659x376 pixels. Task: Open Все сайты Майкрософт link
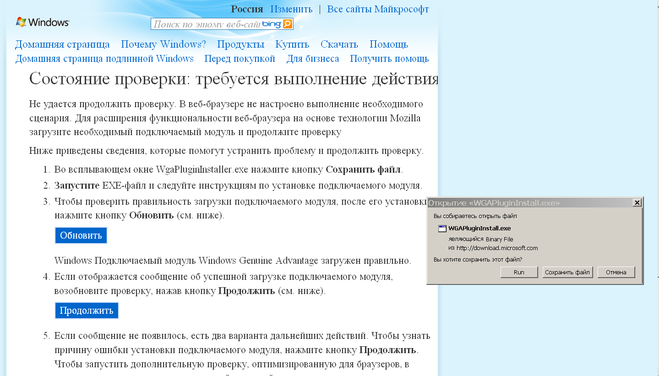[x=378, y=9]
